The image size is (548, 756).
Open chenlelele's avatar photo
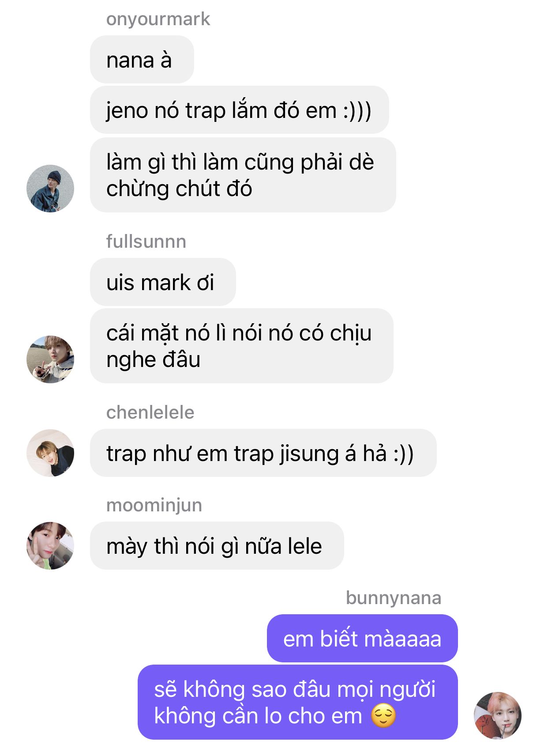50,453
